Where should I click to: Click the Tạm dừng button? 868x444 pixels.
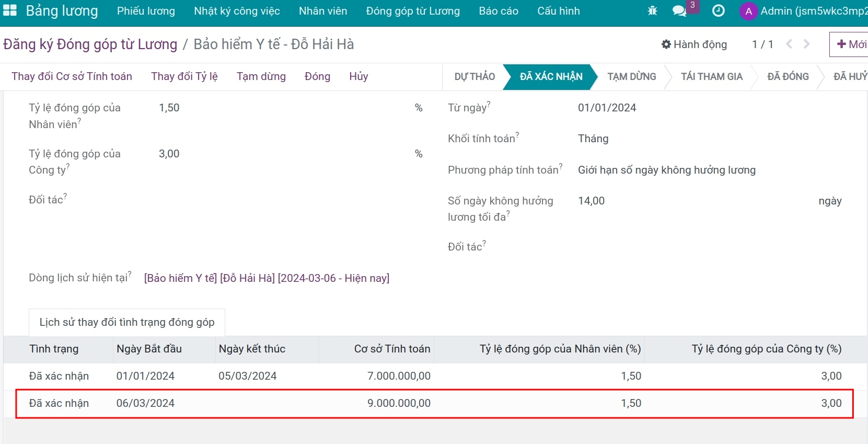click(261, 76)
